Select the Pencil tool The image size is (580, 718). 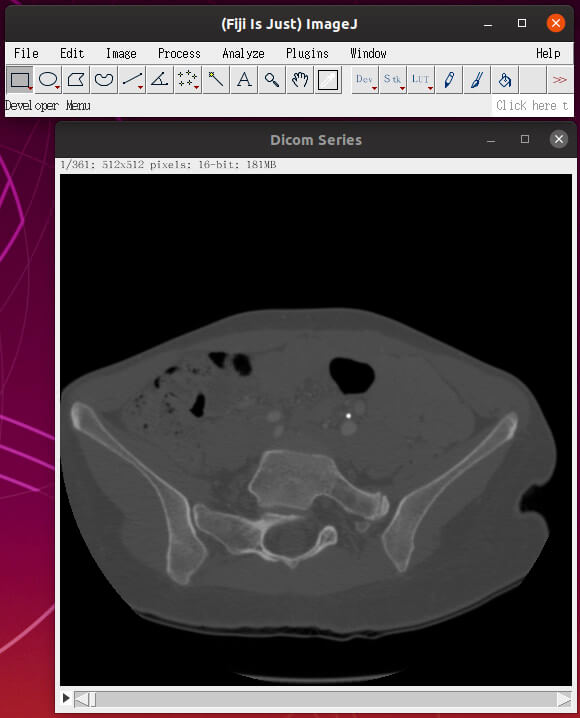pos(449,80)
